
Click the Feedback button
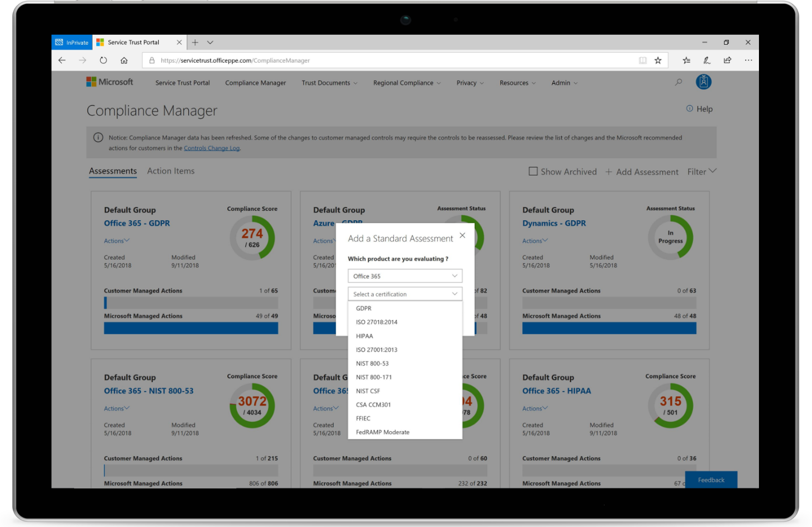coord(711,479)
